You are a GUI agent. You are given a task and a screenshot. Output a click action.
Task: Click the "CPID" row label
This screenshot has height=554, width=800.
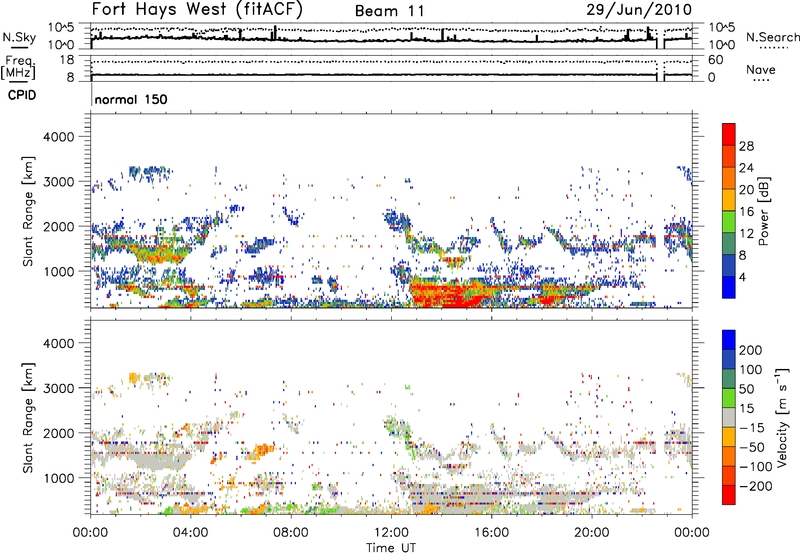(x=22, y=95)
